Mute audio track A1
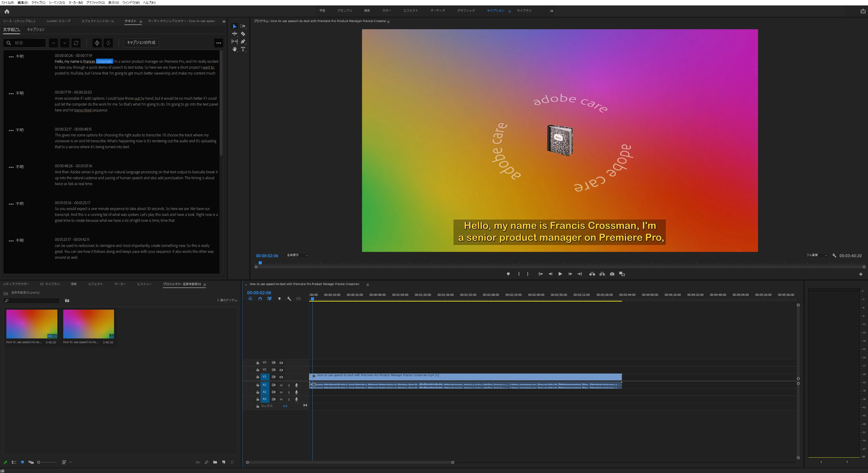Viewport: 868px width, 473px height. tap(281, 386)
